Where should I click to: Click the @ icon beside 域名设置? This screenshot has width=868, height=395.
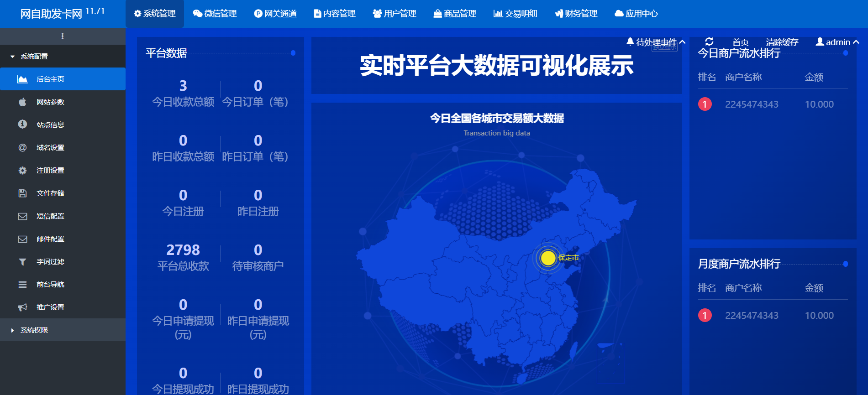[22, 147]
